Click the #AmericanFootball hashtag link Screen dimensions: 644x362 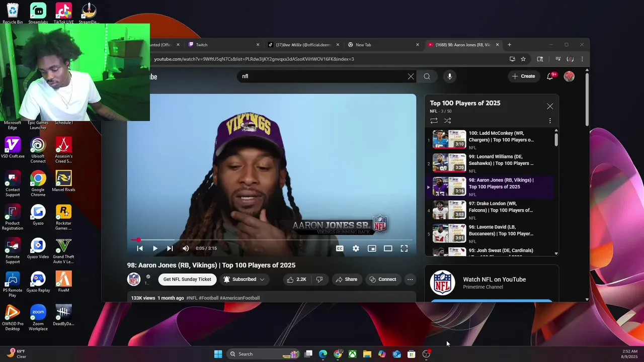pyautogui.click(x=239, y=298)
